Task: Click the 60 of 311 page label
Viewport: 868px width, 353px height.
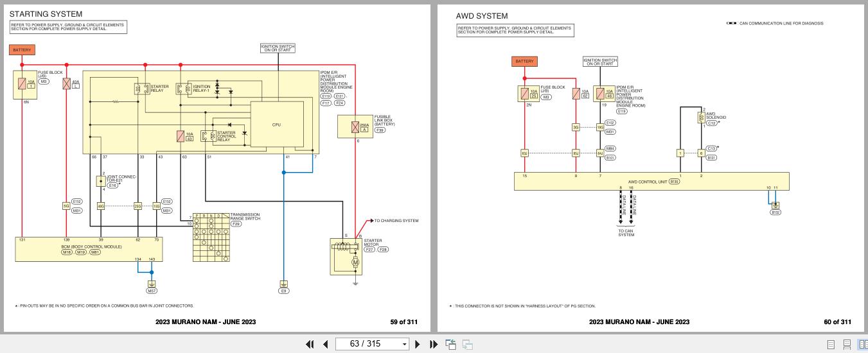Action: coord(837,322)
